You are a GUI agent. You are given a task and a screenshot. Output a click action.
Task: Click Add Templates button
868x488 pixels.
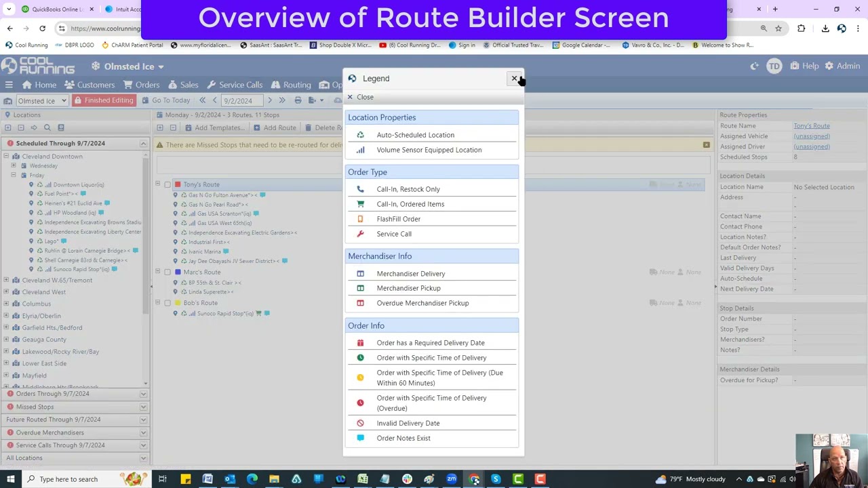(x=214, y=127)
